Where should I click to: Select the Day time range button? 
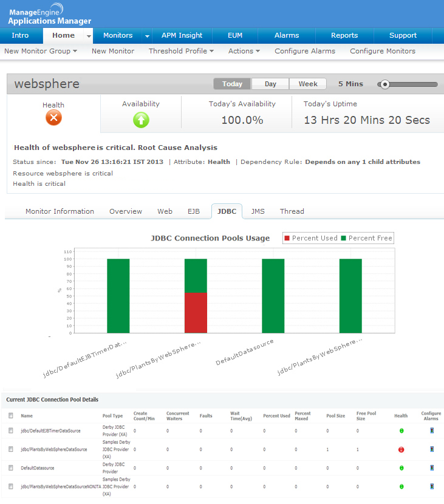270,84
